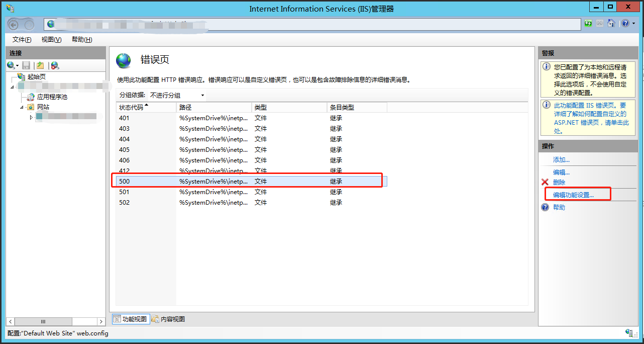
Task: Open the Help question mark icon at top
Action: click(x=624, y=23)
